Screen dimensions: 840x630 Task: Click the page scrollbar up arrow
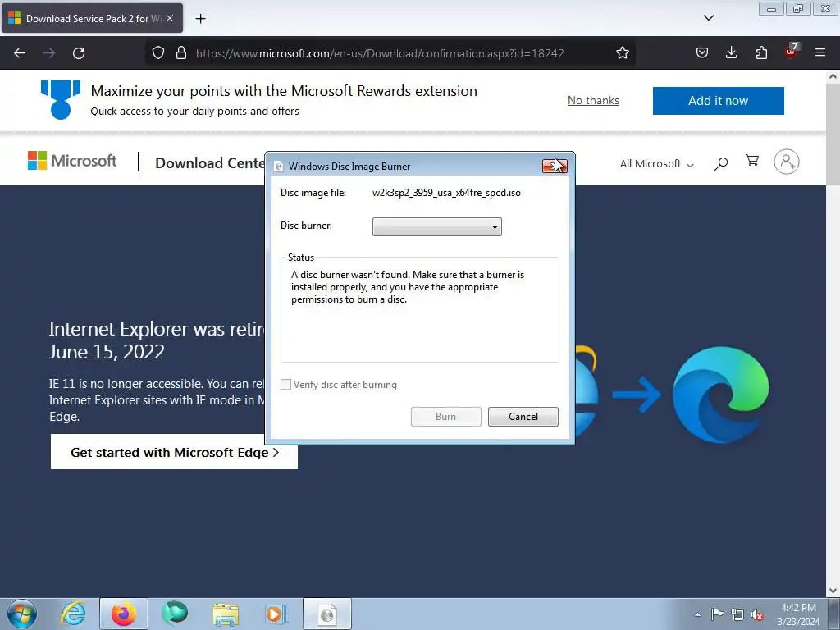833,76
